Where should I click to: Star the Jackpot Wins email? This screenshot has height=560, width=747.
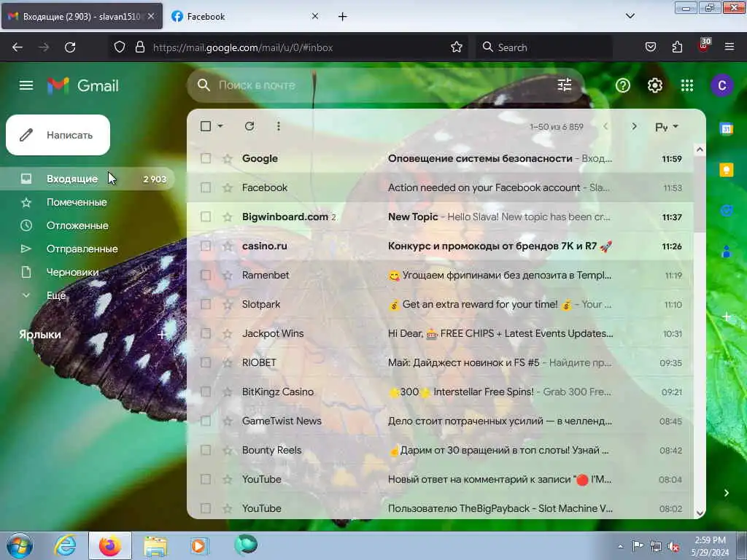(x=228, y=333)
